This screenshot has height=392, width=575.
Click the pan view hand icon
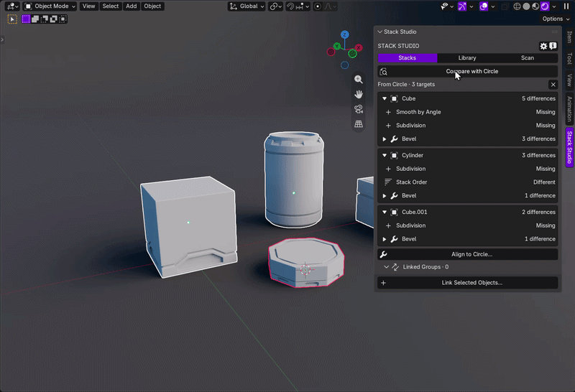pyautogui.click(x=359, y=94)
